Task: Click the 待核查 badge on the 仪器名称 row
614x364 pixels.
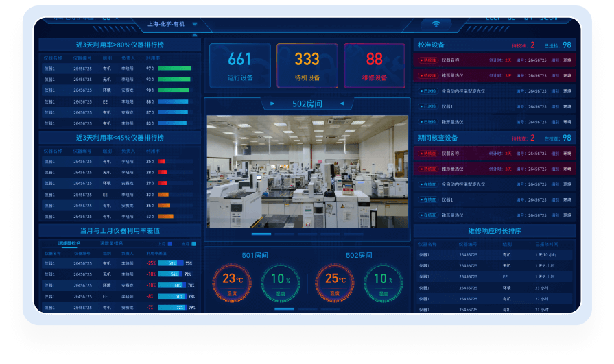Action: pos(428,154)
